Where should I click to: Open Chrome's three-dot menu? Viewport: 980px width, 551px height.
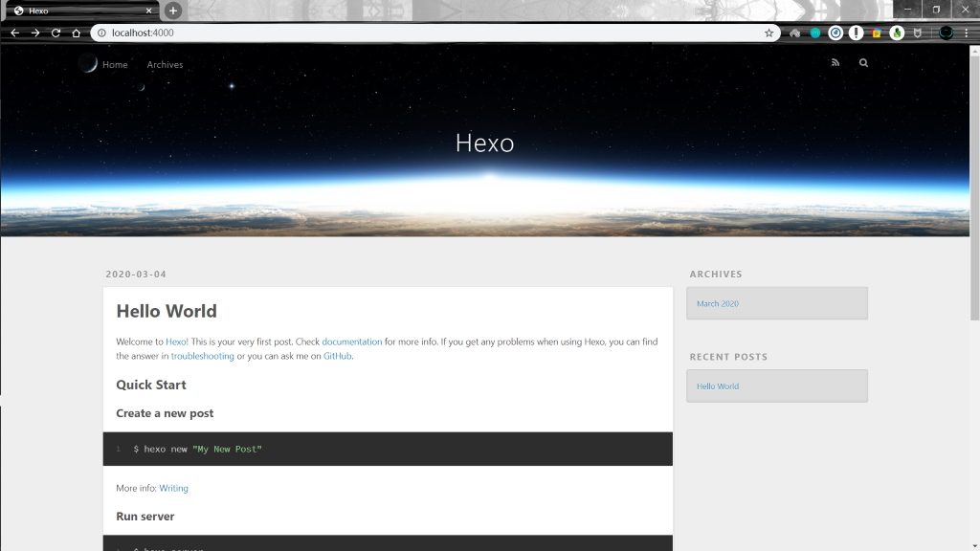coord(967,33)
